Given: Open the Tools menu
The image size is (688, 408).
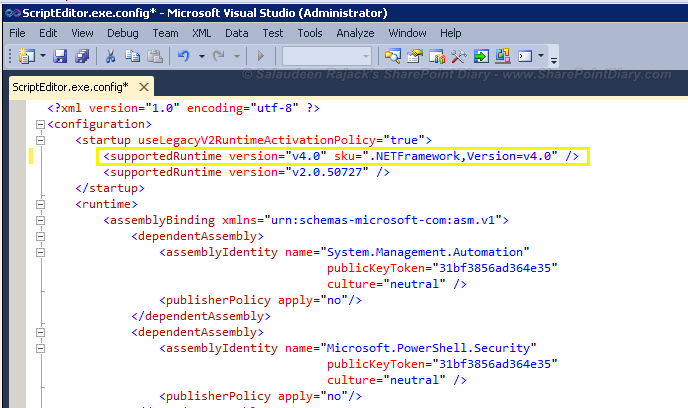Looking at the screenshot, I should (x=310, y=33).
